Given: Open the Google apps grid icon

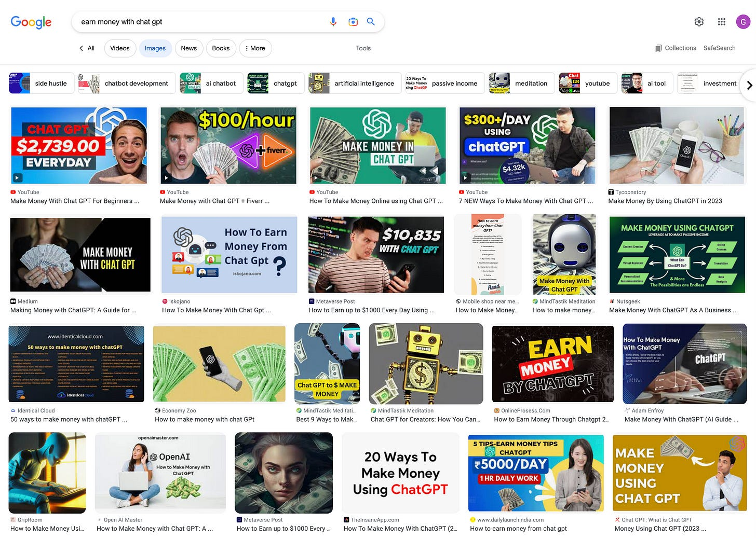Looking at the screenshot, I should tap(721, 22).
